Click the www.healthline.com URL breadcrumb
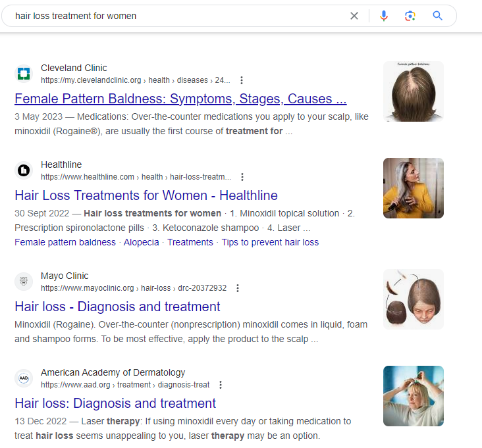The width and height of the screenshot is (482, 448). [136, 177]
